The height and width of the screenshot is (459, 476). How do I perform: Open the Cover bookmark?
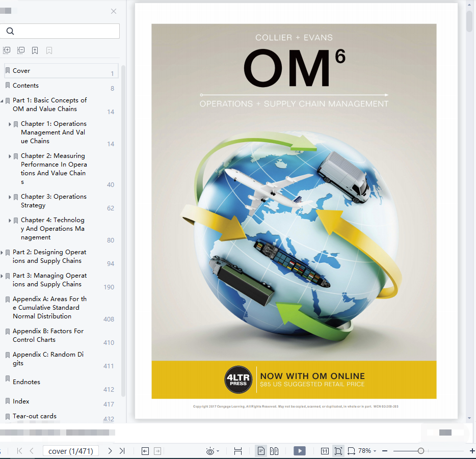click(61, 71)
